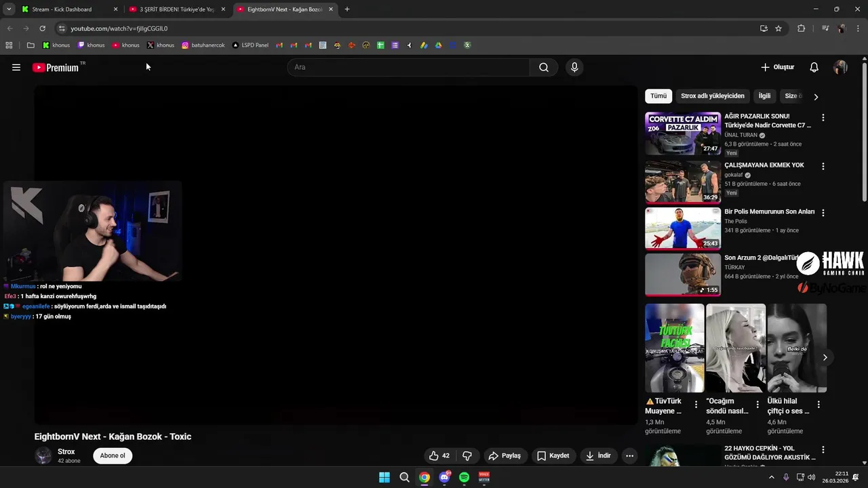The height and width of the screenshot is (488, 868).
Task: Open Chrome profile avatar menu
Action: coord(842,28)
